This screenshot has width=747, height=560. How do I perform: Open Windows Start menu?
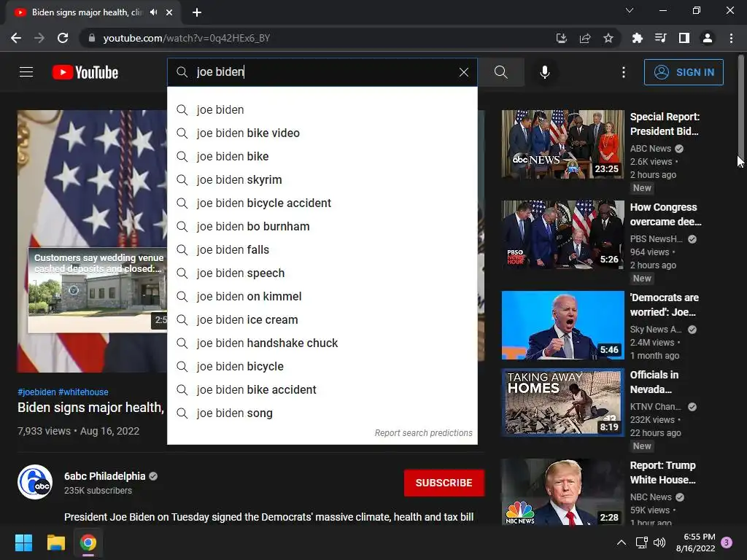(x=23, y=542)
